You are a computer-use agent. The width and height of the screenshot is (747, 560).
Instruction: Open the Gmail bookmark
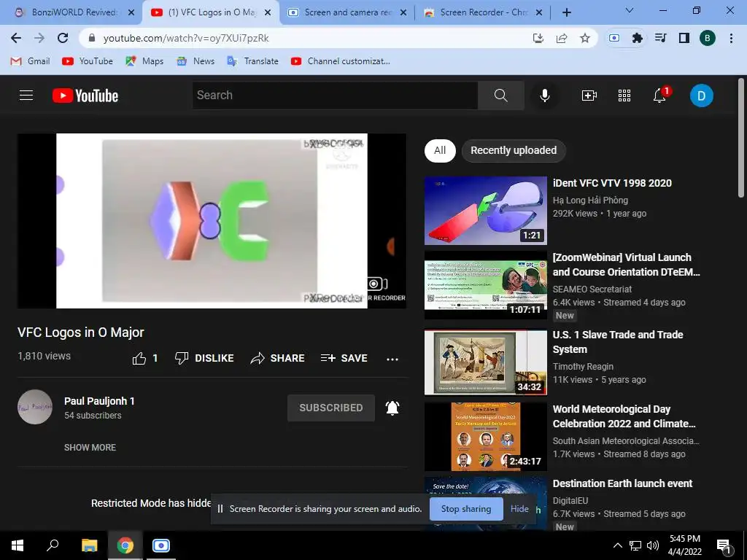(31, 61)
